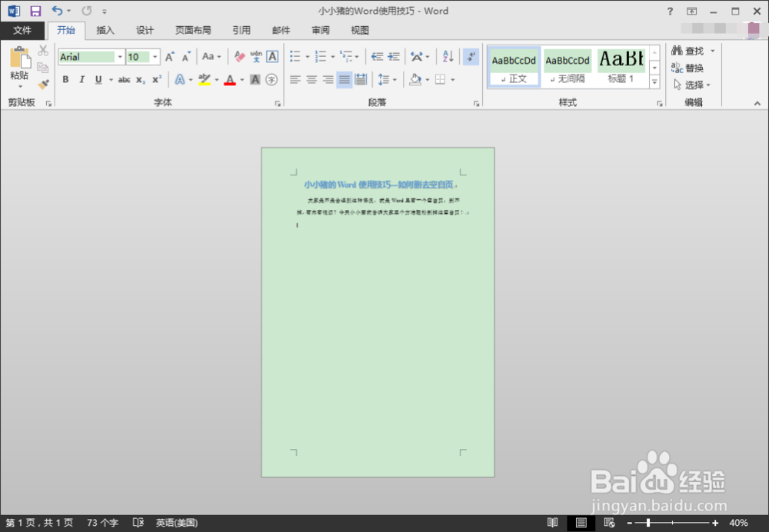The image size is (769, 532).
Task: Open word count via 73 个字 status item
Action: pyautogui.click(x=102, y=522)
